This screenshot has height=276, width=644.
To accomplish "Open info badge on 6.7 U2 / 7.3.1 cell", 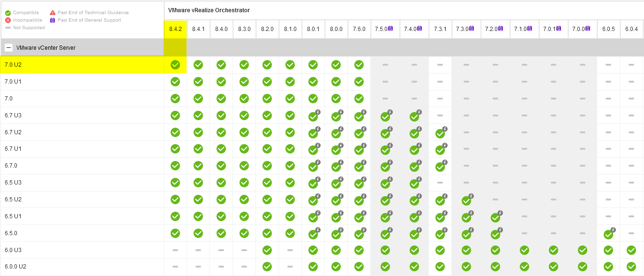I will click(x=445, y=129).
